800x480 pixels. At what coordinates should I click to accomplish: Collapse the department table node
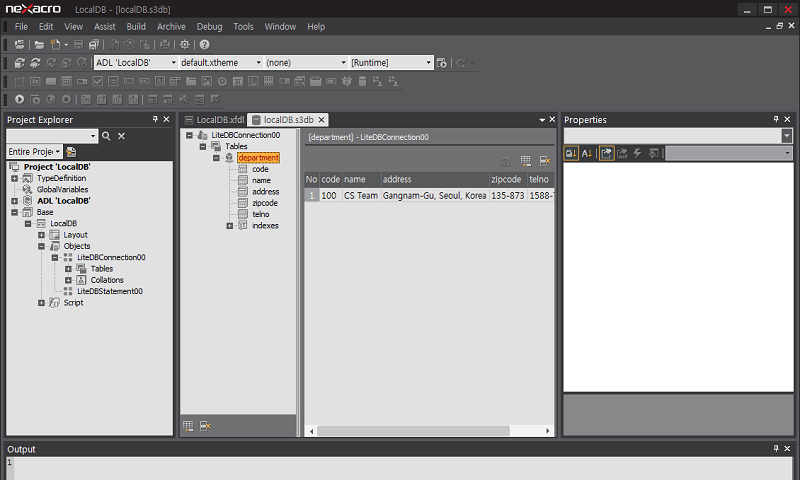(216, 158)
